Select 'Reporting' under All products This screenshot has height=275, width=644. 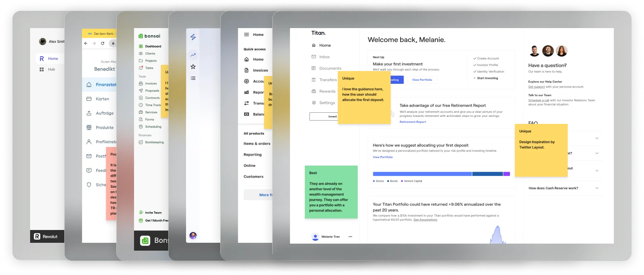click(x=252, y=155)
